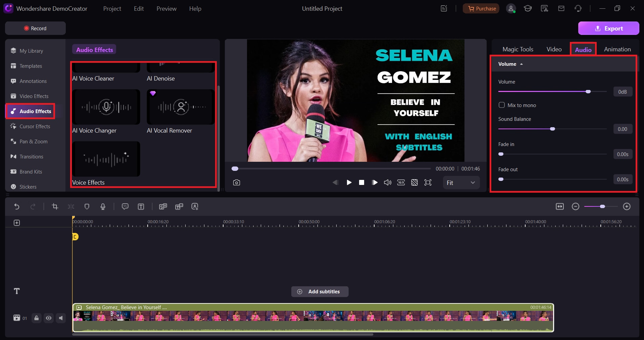Screen dimensions: 644x340
Task: Stop the video playback
Action: pyautogui.click(x=361, y=183)
